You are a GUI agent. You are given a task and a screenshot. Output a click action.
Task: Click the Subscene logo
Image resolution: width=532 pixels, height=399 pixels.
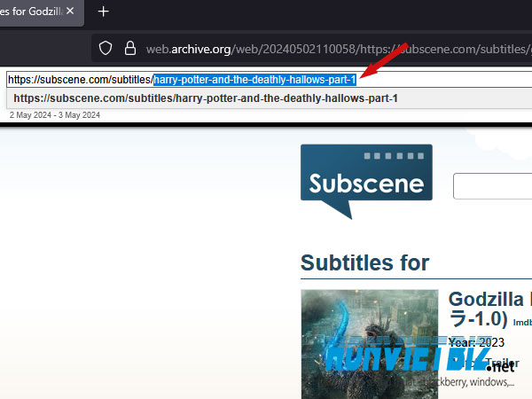coord(366,182)
